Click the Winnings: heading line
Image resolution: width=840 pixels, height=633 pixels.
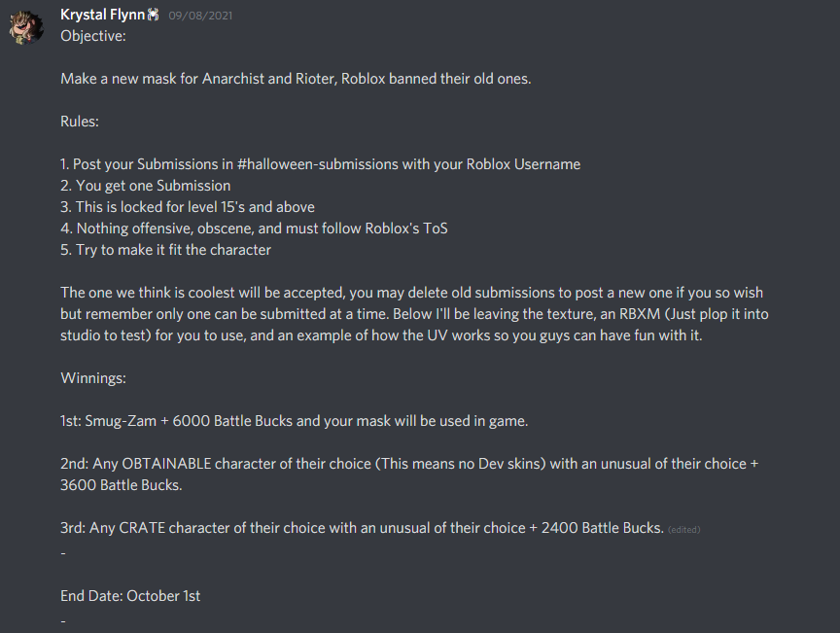coord(93,378)
